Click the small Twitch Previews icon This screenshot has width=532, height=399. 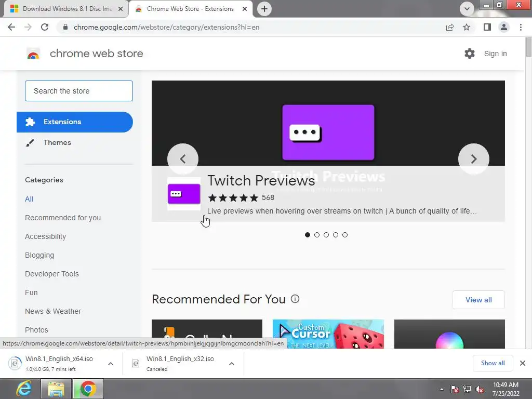point(184,194)
